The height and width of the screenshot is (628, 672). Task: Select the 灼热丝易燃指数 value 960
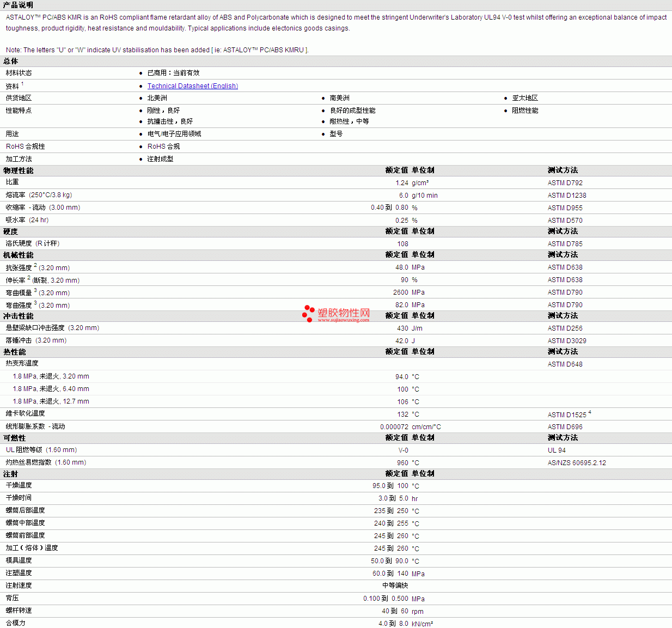[402, 463]
